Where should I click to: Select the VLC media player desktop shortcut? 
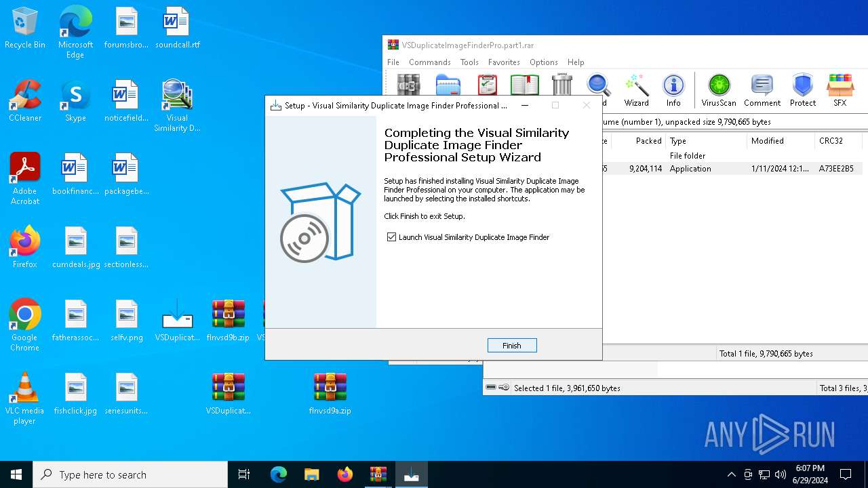tap(25, 399)
